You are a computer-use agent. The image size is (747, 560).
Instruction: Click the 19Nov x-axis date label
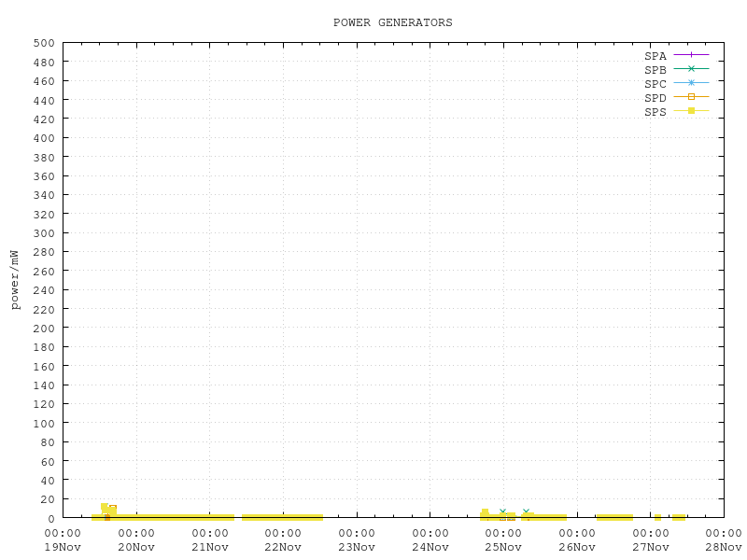(x=63, y=547)
